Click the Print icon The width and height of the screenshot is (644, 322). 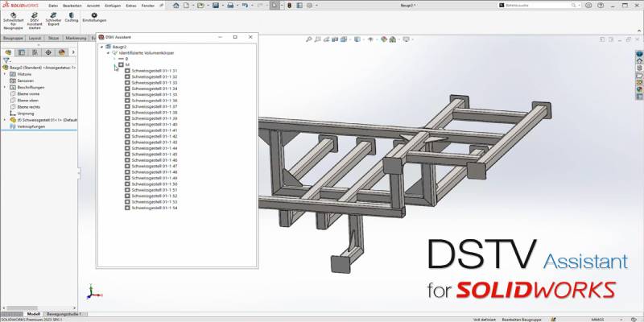(230, 6)
